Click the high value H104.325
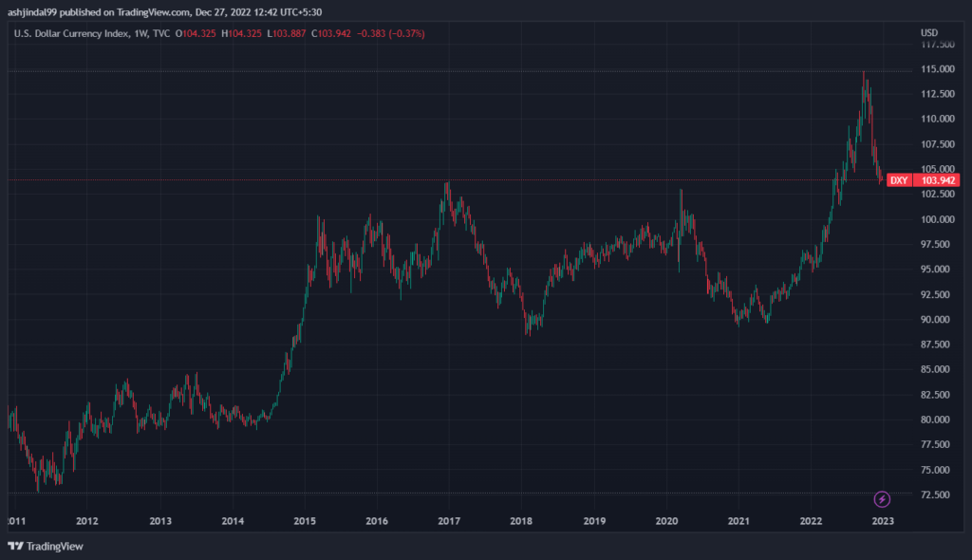 point(242,33)
